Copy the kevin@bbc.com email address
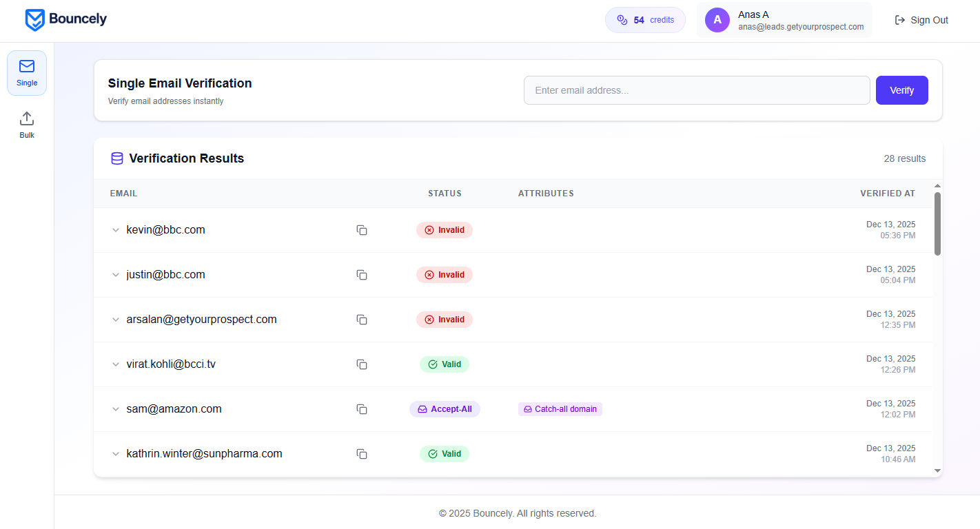Screen dimensions: 980x529 point(362,230)
